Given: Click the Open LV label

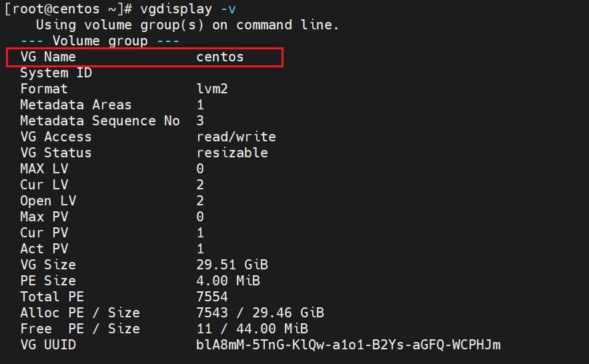Looking at the screenshot, I should pyautogui.click(x=44, y=201).
